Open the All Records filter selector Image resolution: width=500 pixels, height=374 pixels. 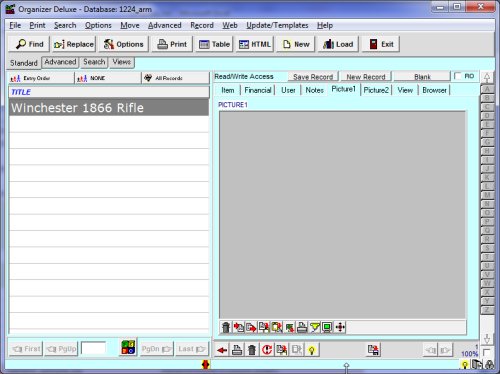tap(176, 78)
